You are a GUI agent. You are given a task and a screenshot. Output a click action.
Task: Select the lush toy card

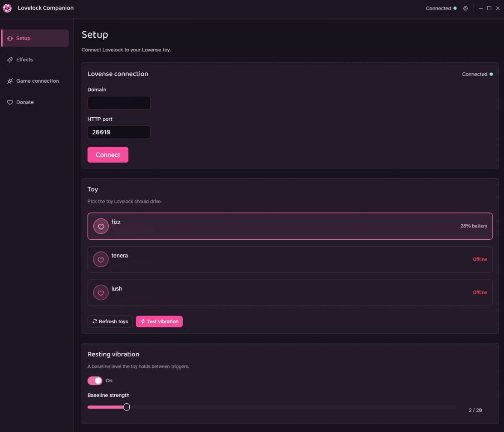click(290, 292)
